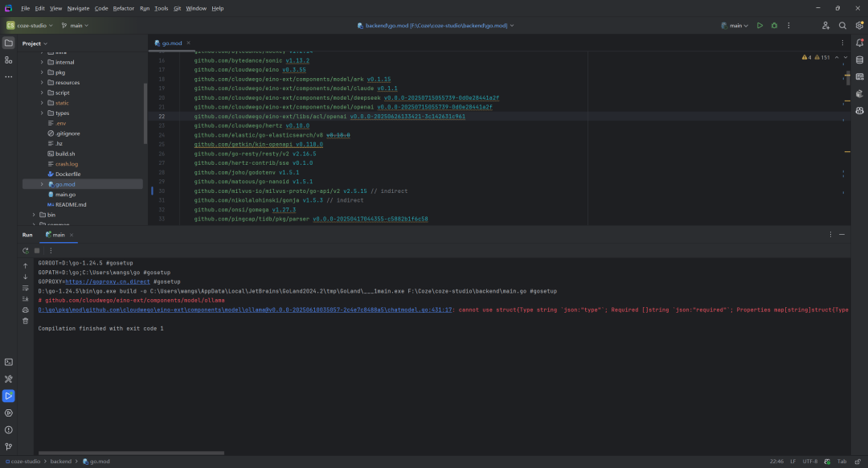Screen dimensions: 868x468
Task: Open the Build hammer tool window
Action: coord(9,380)
